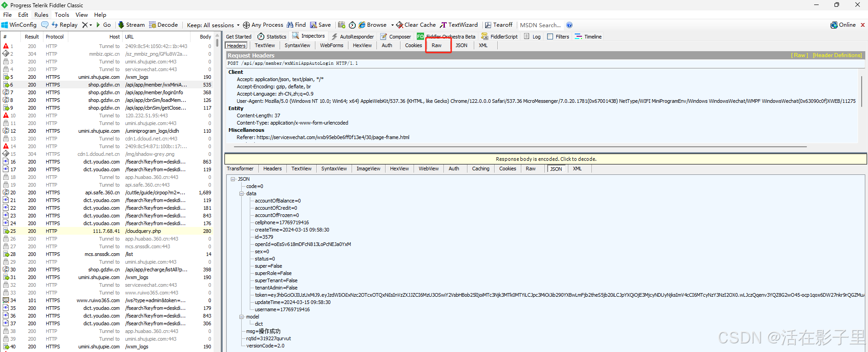Switch to the Composer tab

tap(396, 37)
